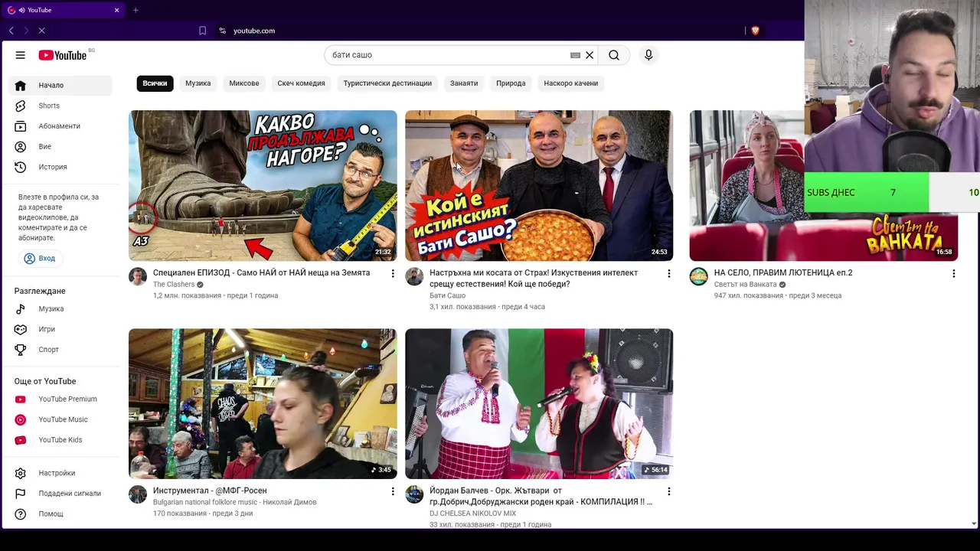Open Светът на Ванката channel avatar
Screen dimensions: 980x551
[699, 276]
